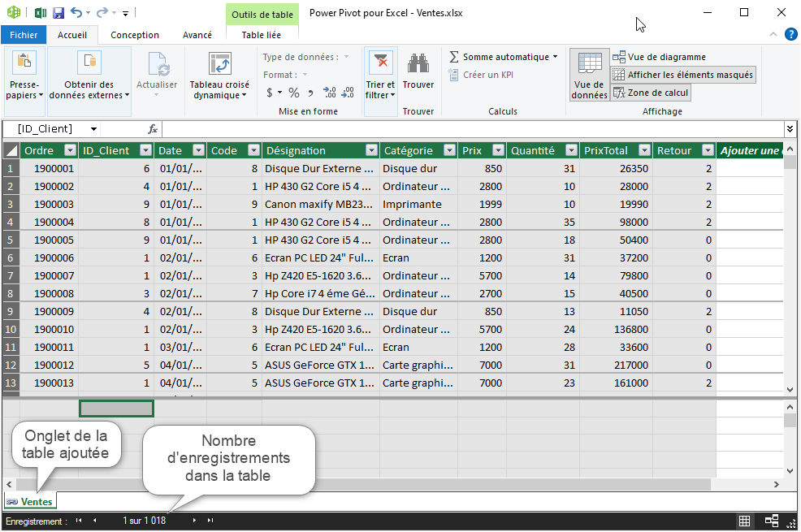Select all via table corner button
The height and width of the screenshot is (532, 801).
coord(11,150)
